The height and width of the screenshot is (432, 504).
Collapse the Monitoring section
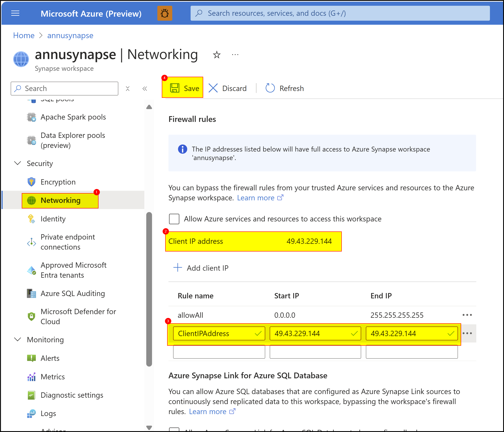tap(18, 339)
